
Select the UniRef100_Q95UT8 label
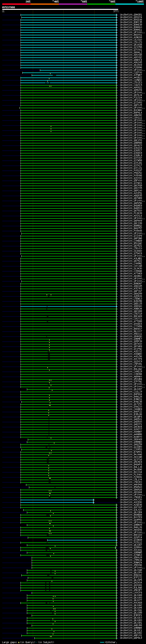tap(131, 90)
